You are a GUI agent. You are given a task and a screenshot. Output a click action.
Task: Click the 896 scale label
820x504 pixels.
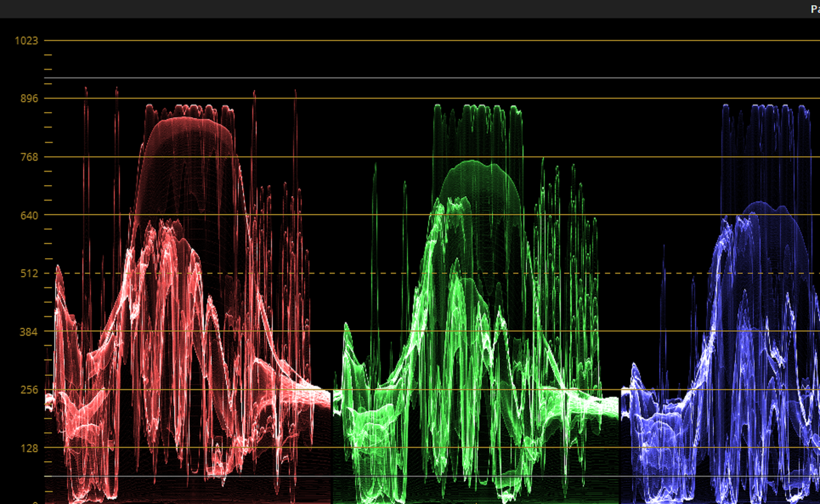[x=29, y=99]
